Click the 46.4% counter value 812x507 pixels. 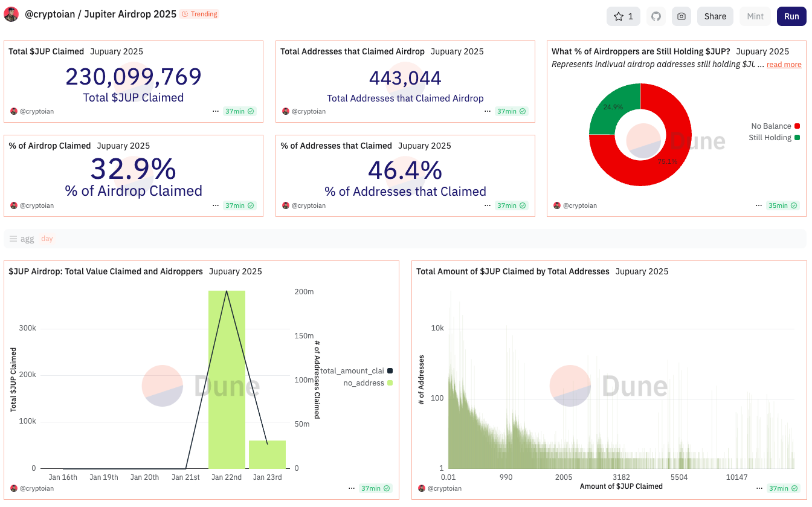(405, 170)
